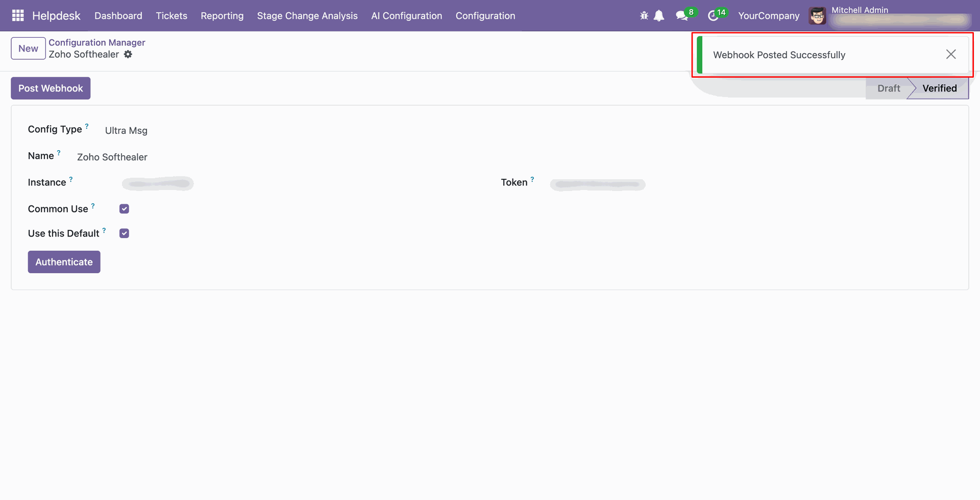The image size is (980, 500).
Task: Toggle the Use this Default checkbox
Action: pyautogui.click(x=124, y=233)
